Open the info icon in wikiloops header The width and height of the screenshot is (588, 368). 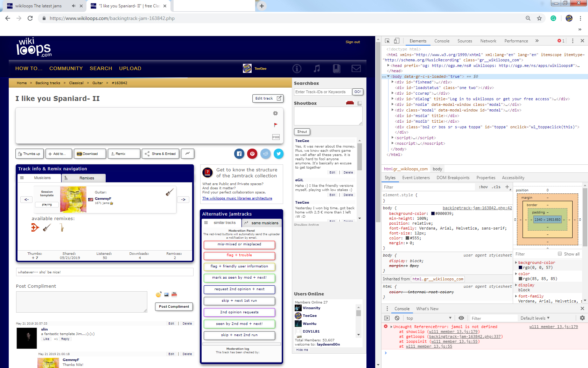[297, 69]
